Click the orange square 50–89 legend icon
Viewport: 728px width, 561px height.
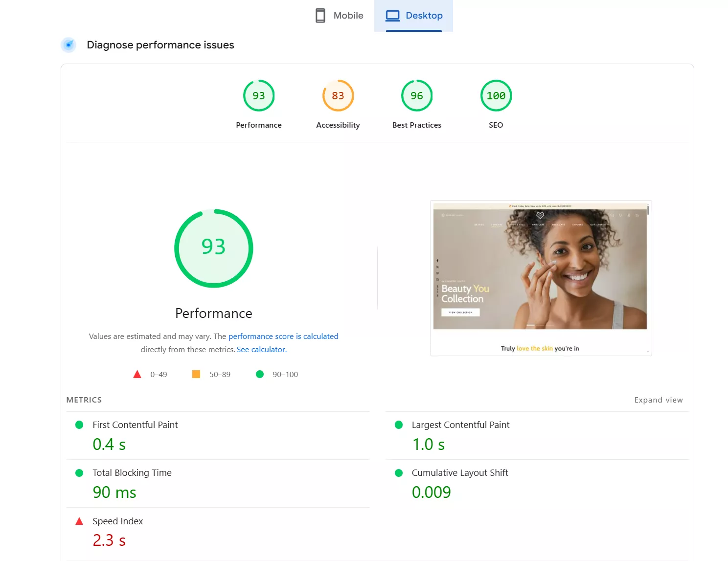[x=196, y=374]
